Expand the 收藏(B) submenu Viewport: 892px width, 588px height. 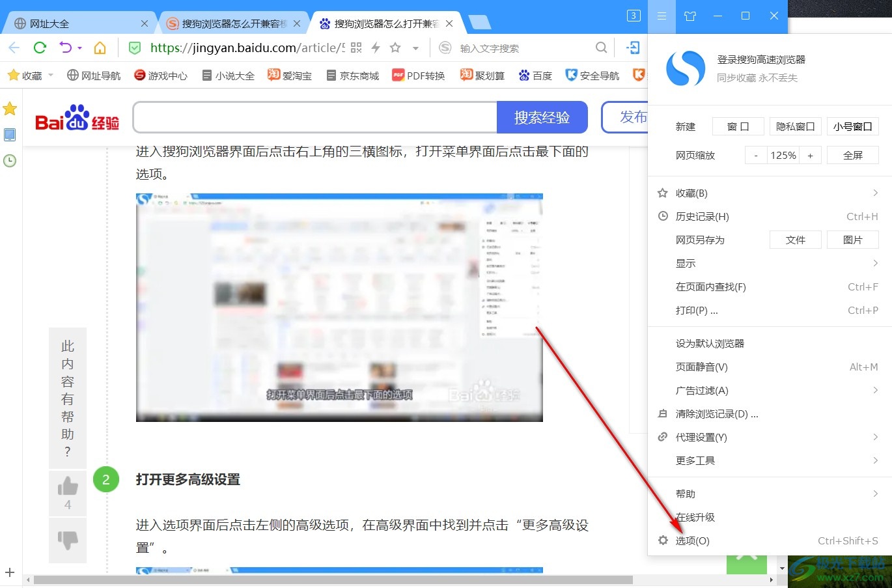tap(875, 193)
